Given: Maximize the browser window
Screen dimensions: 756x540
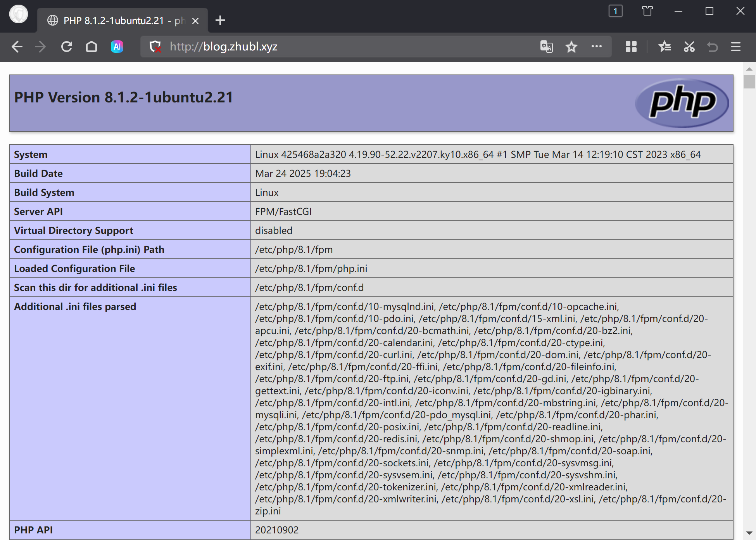Looking at the screenshot, I should tap(709, 11).
